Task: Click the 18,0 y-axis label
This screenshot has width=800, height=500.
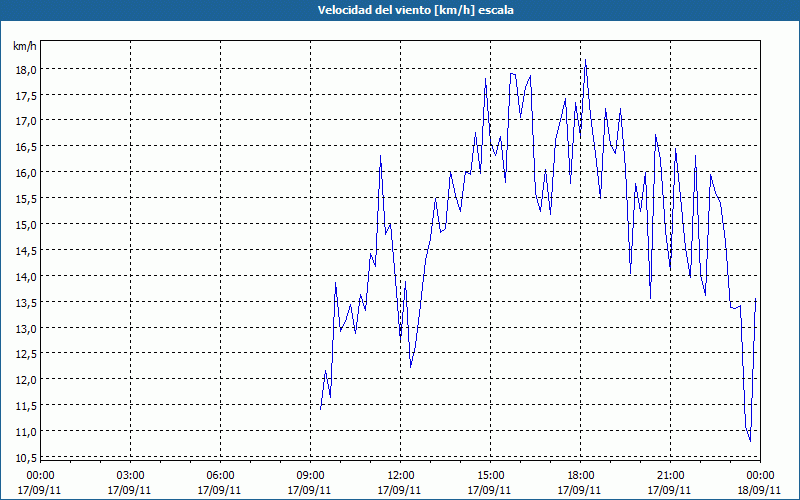Action: (x=26, y=69)
